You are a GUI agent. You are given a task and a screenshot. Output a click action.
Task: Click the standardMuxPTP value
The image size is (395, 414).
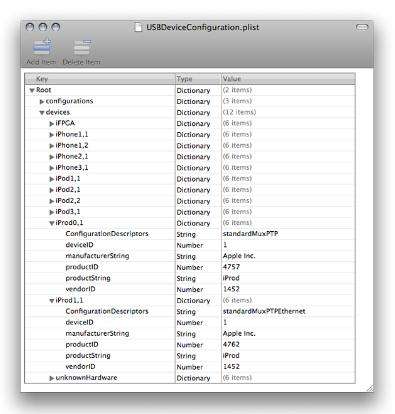coord(250,234)
